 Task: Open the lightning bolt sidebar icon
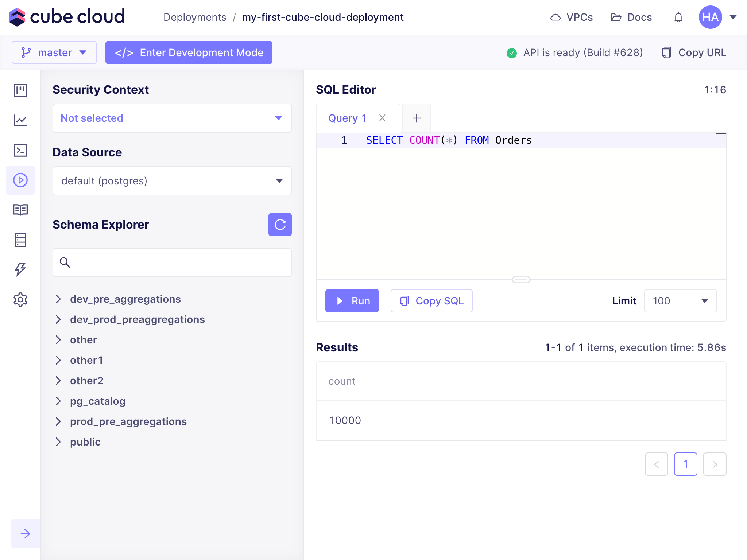(x=20, y=269)
